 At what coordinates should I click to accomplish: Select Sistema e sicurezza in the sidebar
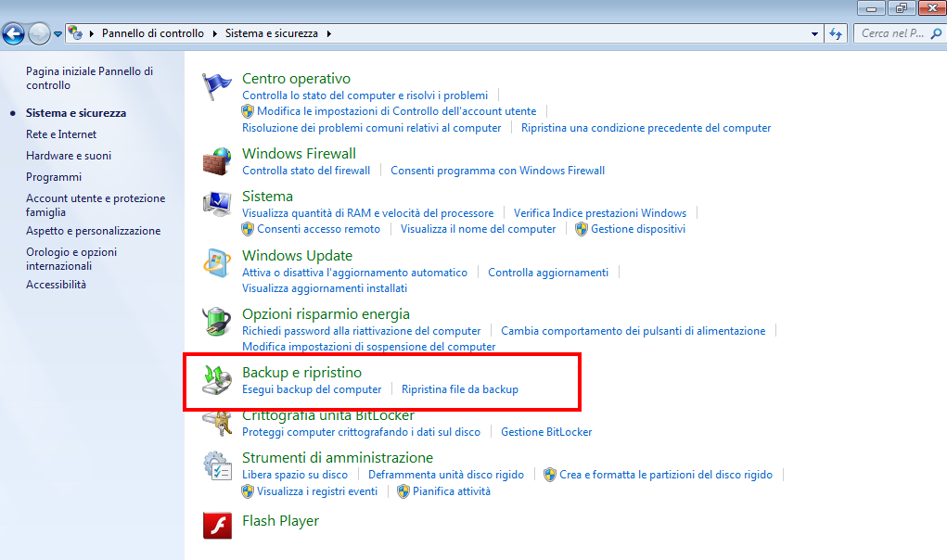76,113
